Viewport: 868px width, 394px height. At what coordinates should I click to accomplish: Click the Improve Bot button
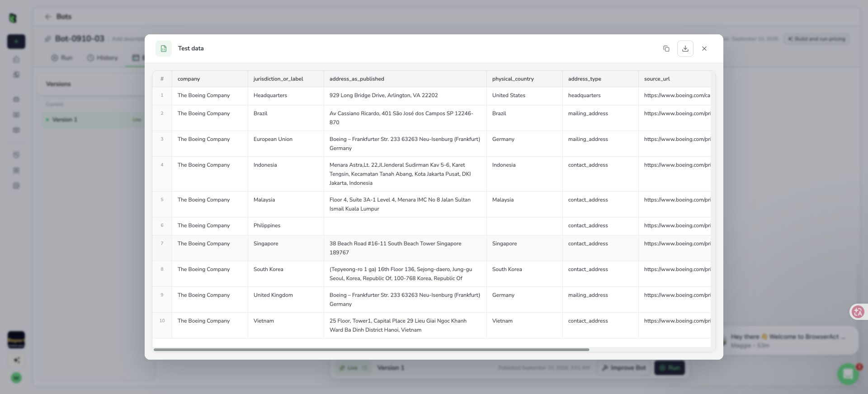point(624,368)
